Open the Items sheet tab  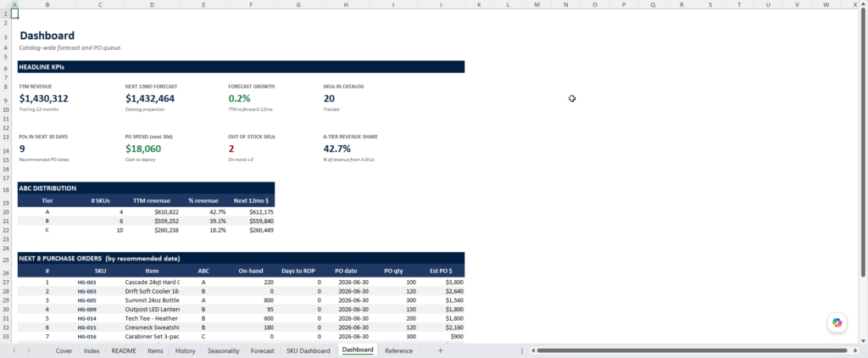pyautogui.click(x=156, y=351)
